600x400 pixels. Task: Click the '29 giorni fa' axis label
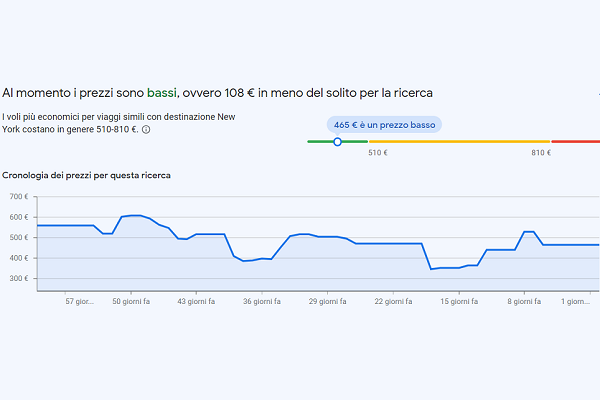[x=328, y=302]
